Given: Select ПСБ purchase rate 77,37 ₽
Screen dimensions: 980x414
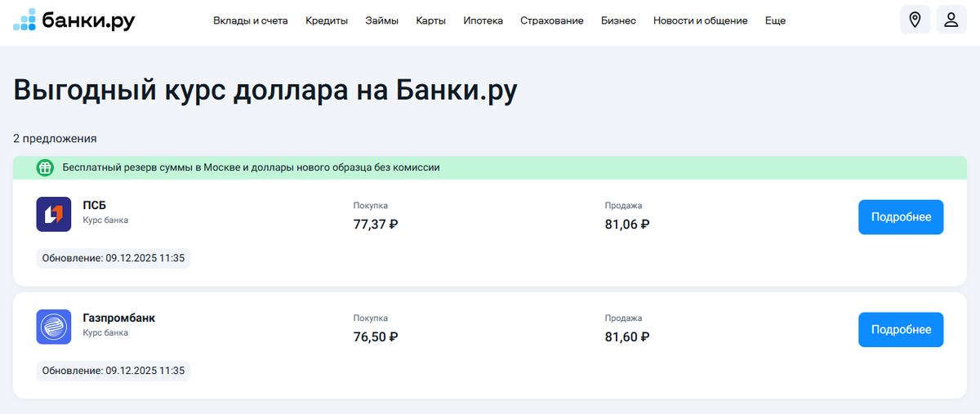Looking at the screenshot, I should pyautogui.click(x=376, y=224).
